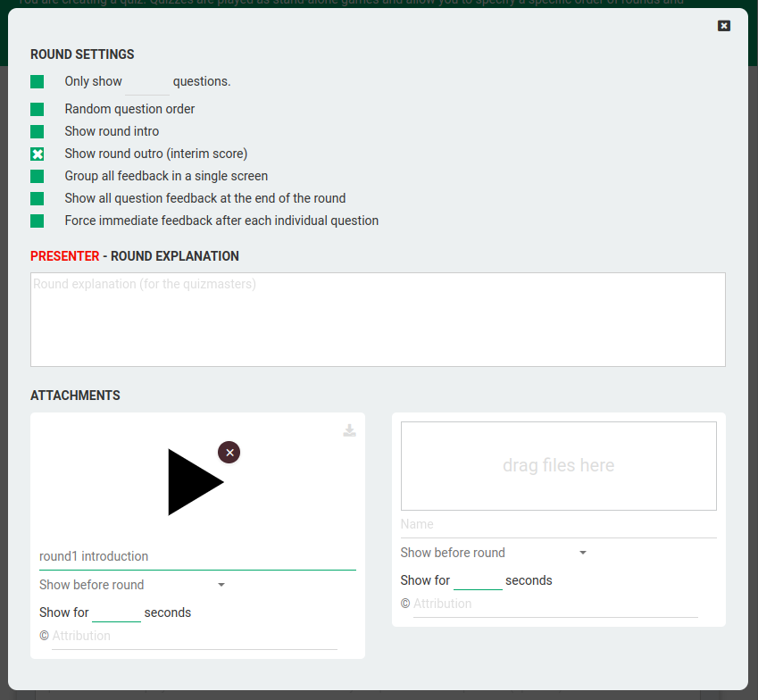This screenshot has height=700, width=758.
Task: Disable Show round intro
Action: [37, 130]
